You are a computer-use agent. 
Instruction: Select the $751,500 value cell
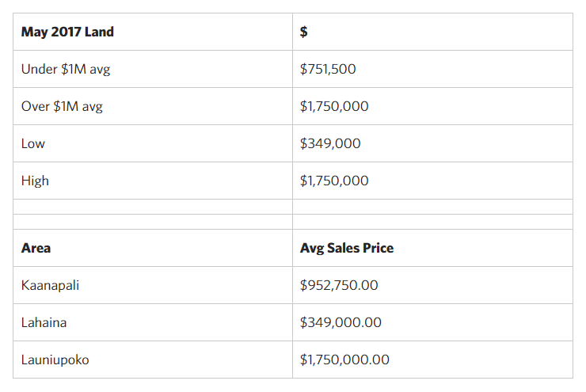(x=328, y=69)
